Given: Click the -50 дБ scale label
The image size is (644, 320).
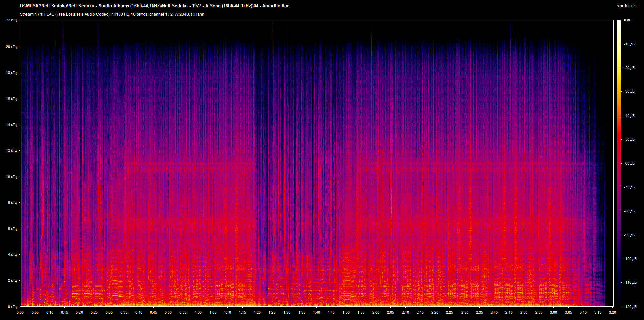Looking at the screenshot, I should point(629,139).
